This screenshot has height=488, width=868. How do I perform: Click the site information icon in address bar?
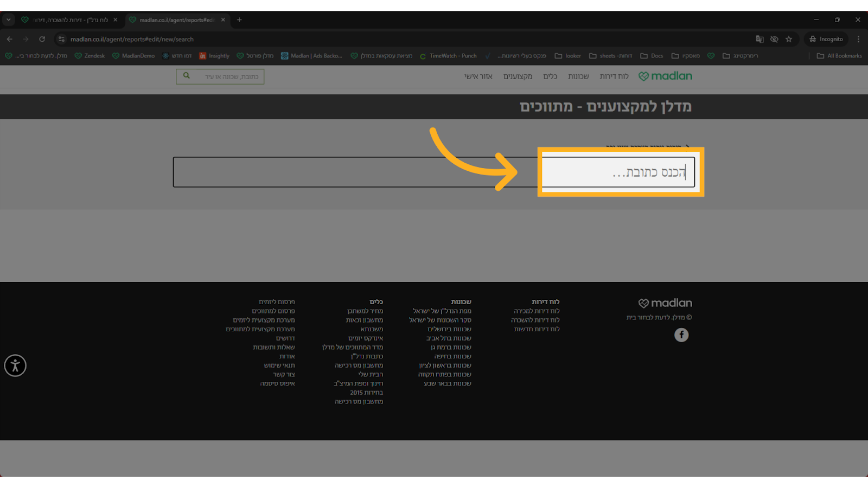coord(61,39)
